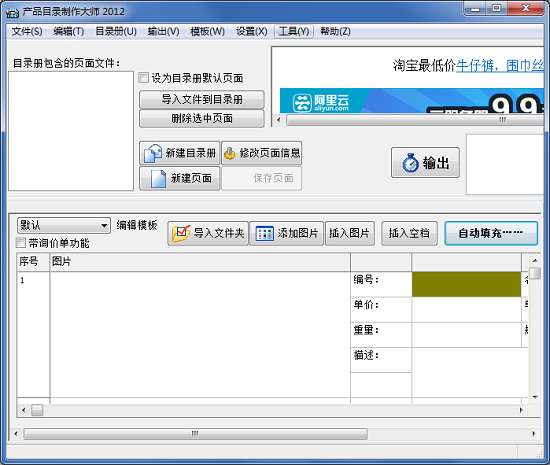Click the 自动填充 button
The image size is (550, 465).
[x=491, y=233]
